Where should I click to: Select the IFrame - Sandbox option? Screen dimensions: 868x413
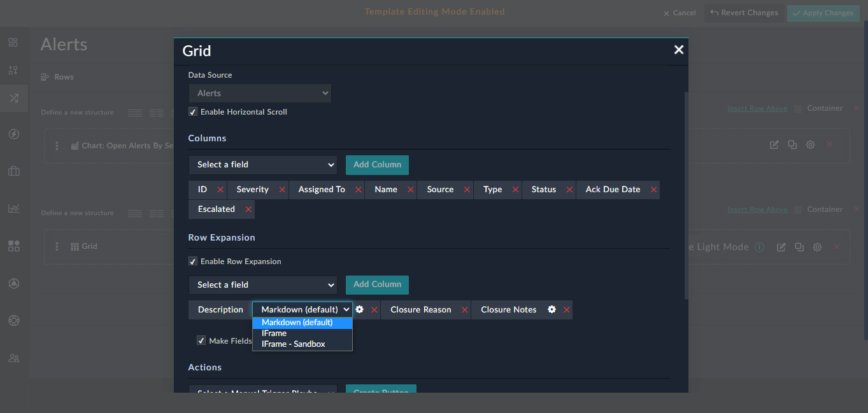click(292, 344)
